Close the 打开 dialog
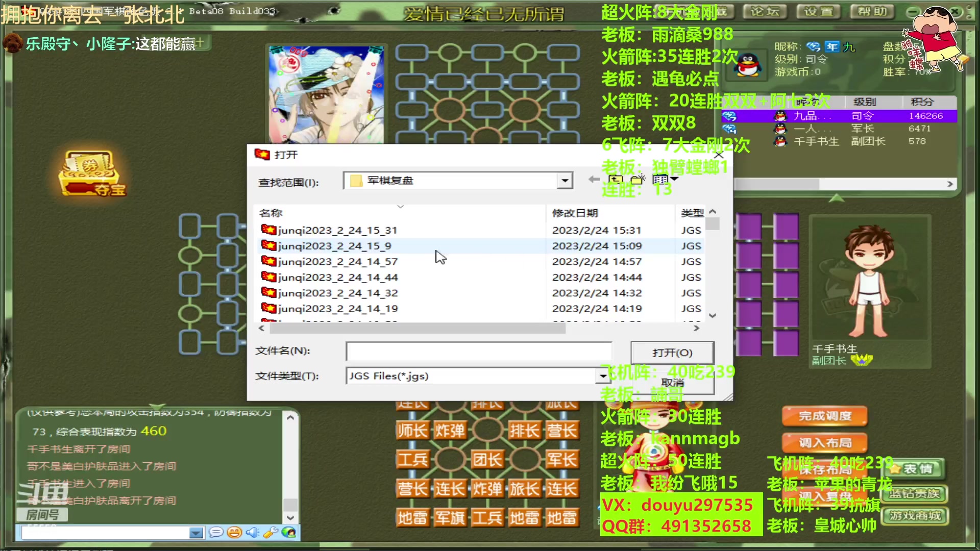This screenshot has height=551, width=980. coord(719,155)
